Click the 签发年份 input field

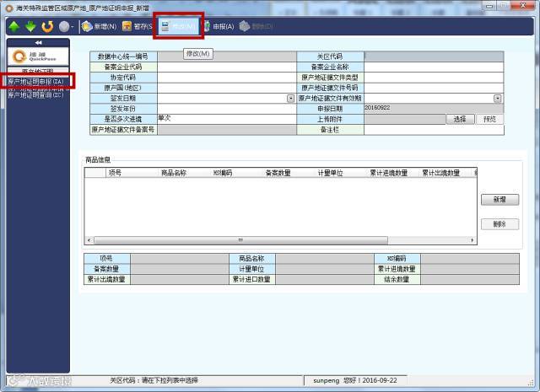[x=227, y=109]
